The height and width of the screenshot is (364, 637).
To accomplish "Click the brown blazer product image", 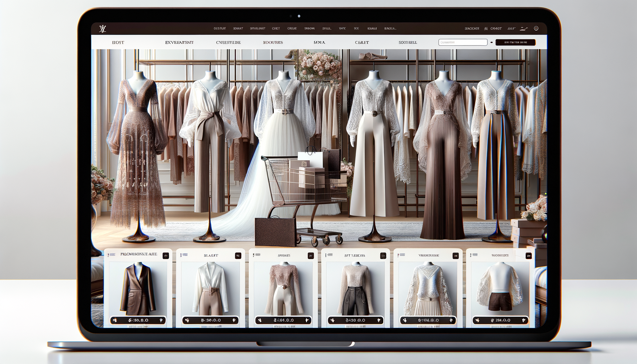I will (138, 289).
